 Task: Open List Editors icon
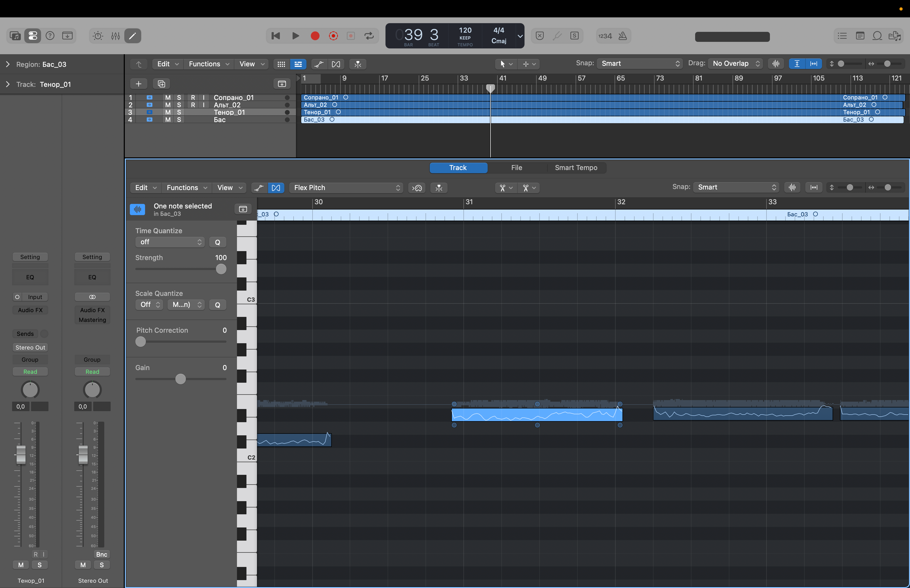pyautogui.click(x=842, y=36)
